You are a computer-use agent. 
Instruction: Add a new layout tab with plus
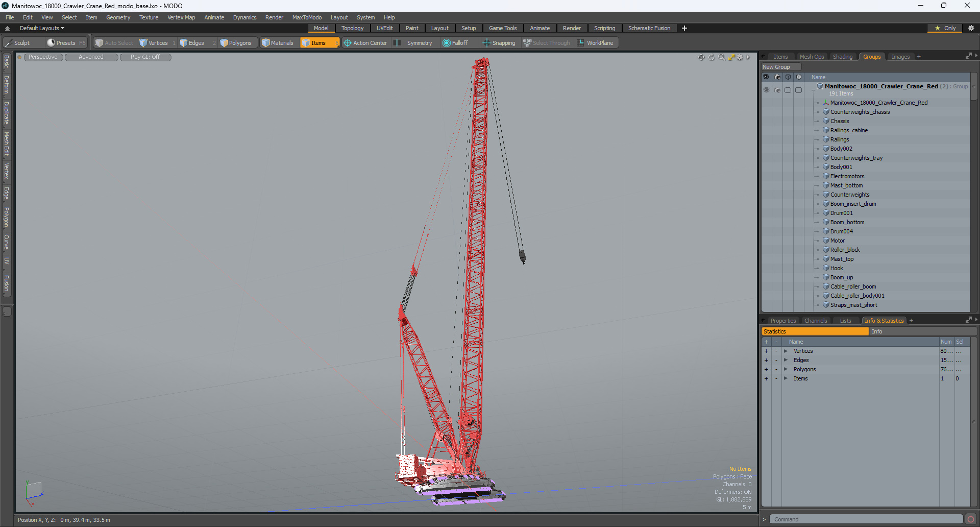[x=684, y=28]
